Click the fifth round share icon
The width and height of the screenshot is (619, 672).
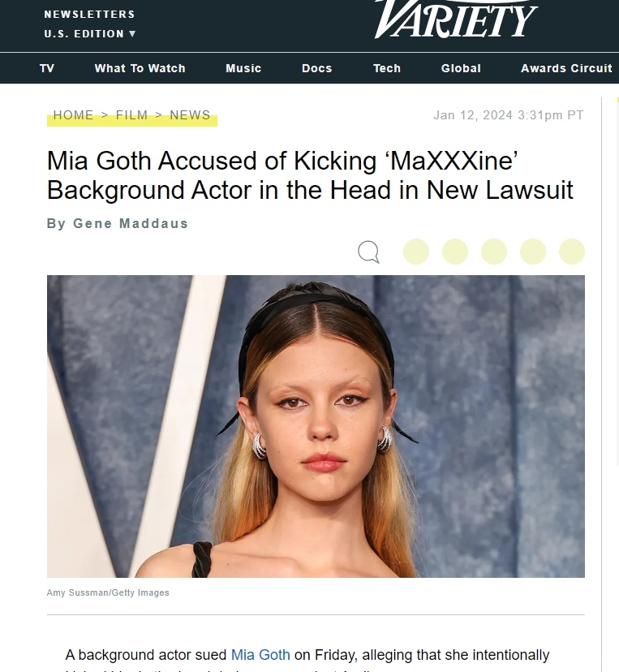coord(572,252)
